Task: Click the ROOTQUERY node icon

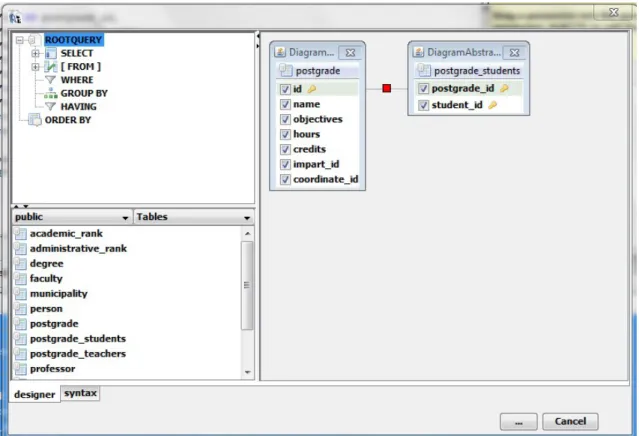Action: (x=34, y=40)
